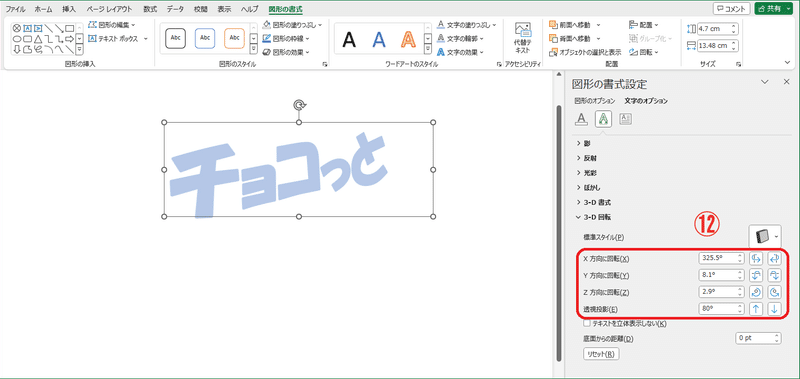Image resolution: width=800 pixels, height=379 pixels.
Task: Apply the black WordArt A style
Action: tap(349, 39)
